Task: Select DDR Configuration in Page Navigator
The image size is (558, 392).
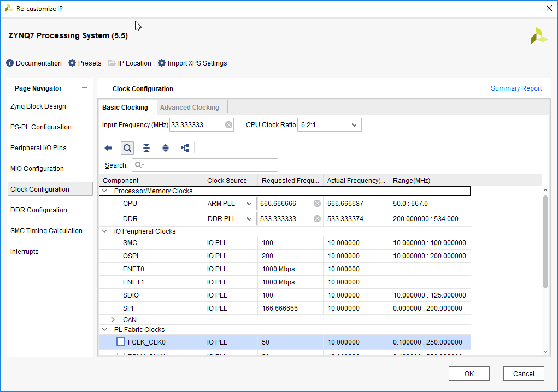Action: coord(39,210)
